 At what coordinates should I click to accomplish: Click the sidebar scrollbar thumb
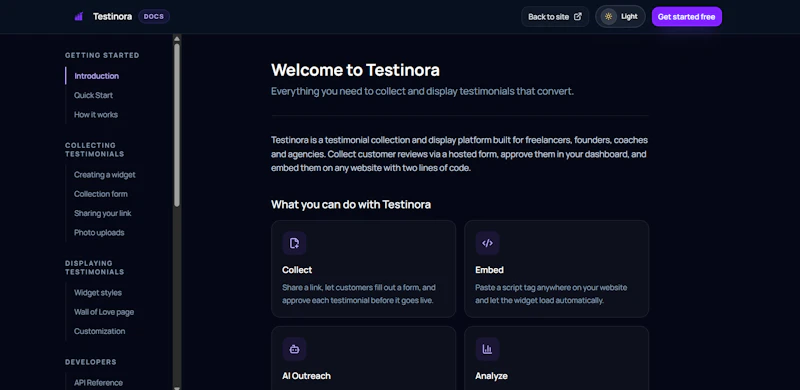pyautogui.click(x=177, y=125)
